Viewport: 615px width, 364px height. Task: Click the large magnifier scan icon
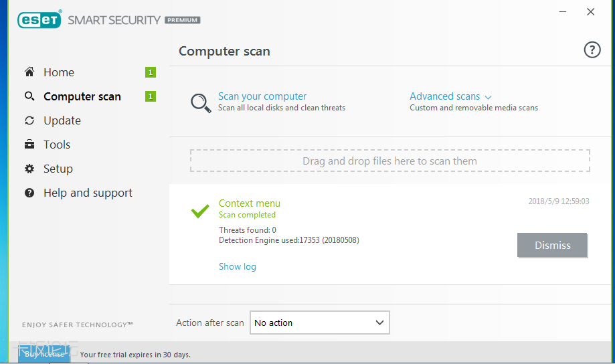201,102
